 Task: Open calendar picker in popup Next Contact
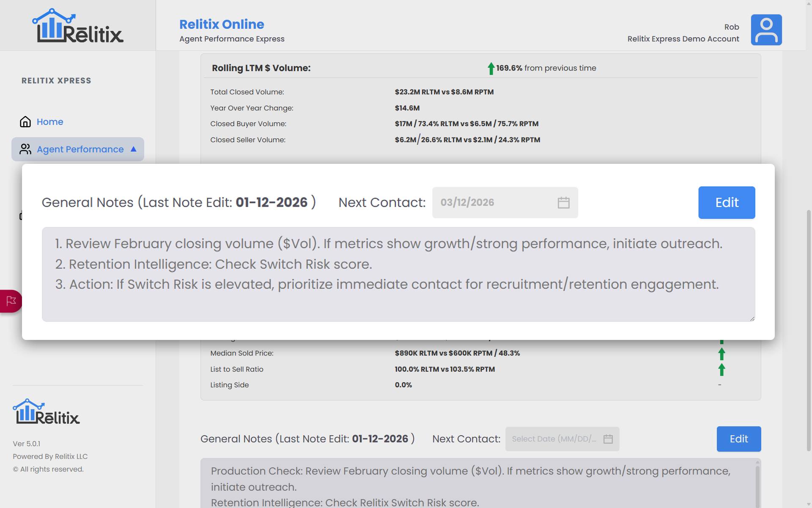563,203
